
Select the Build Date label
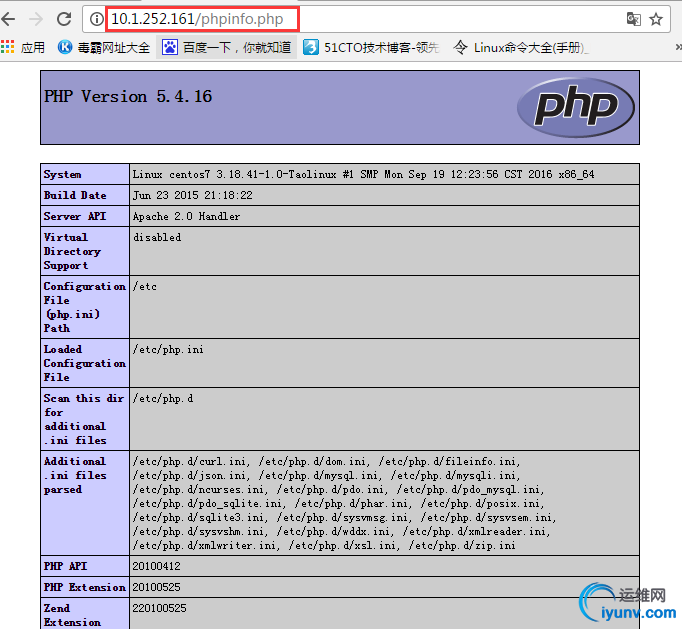(75, 195)
